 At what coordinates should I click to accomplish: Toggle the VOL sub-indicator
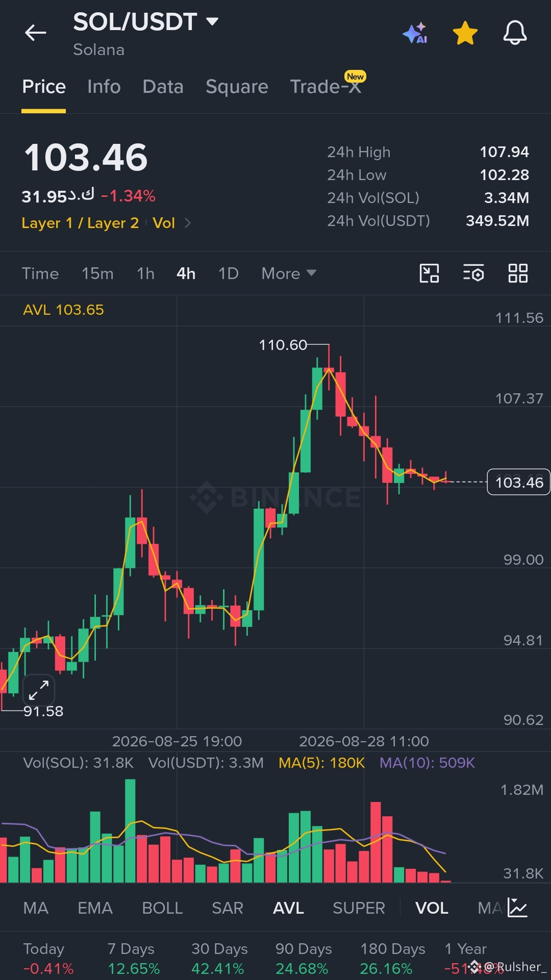[432, 908]
